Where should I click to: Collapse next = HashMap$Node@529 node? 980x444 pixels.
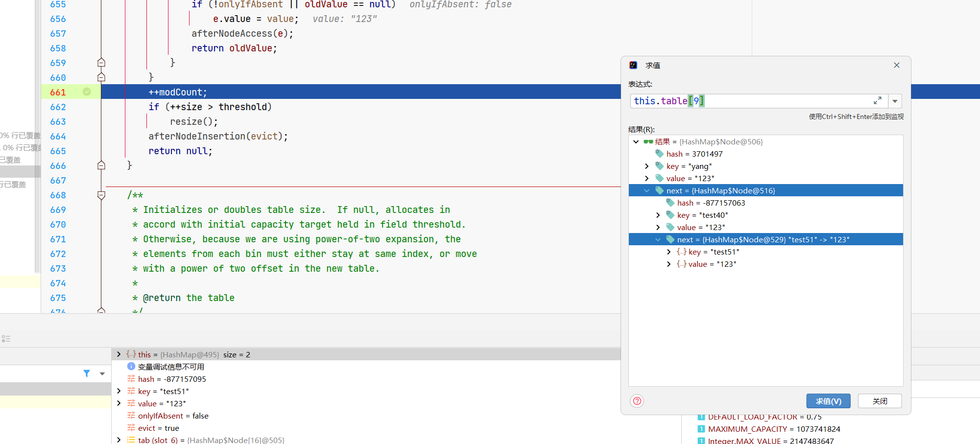pyautogui.click(x=658, y=240)
